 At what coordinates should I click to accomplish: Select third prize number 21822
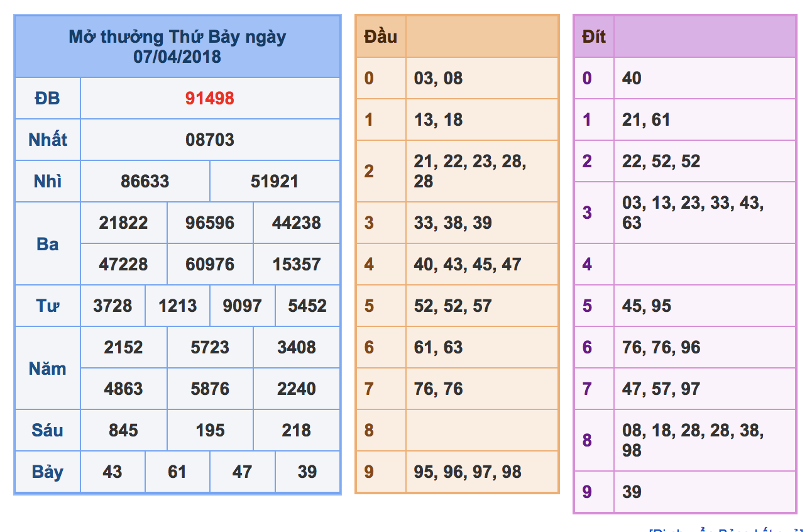point(123,223)
